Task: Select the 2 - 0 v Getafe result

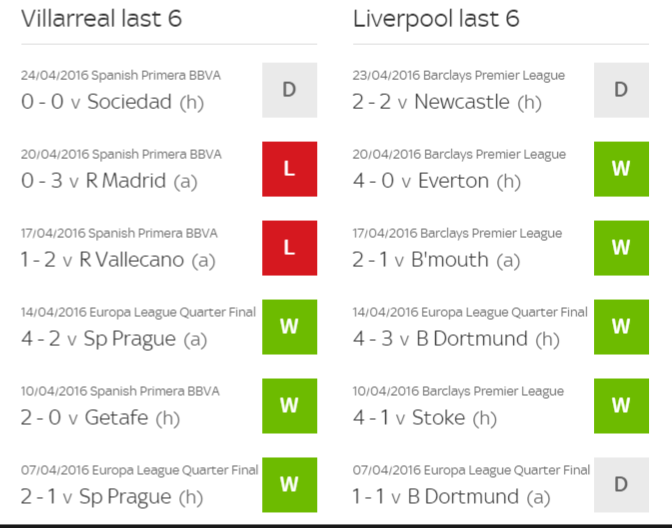Action: coord(100,418)
